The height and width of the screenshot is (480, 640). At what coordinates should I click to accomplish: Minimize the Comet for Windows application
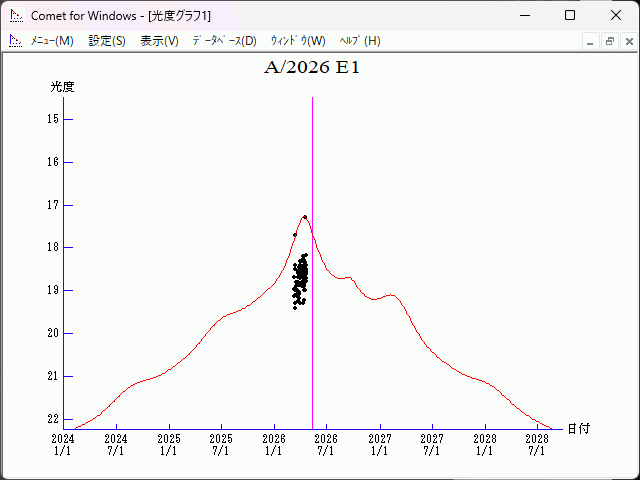[x=525, y=15]
